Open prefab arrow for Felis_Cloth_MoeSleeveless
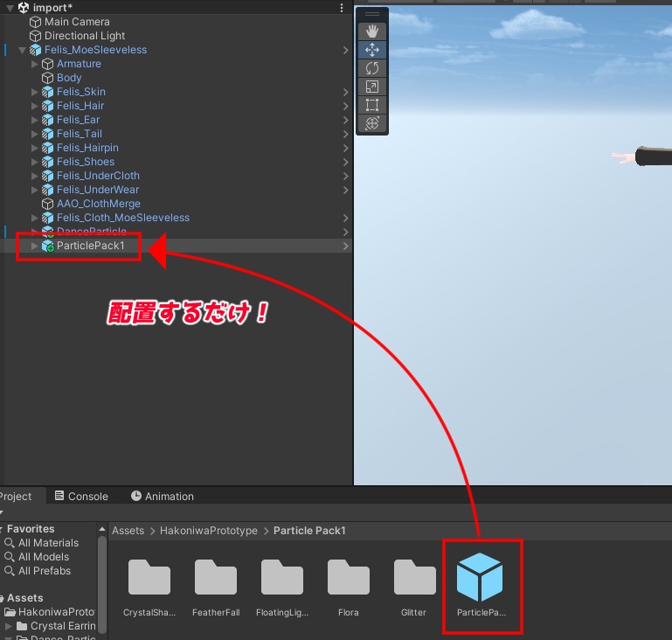 click(x=345, y=219)
